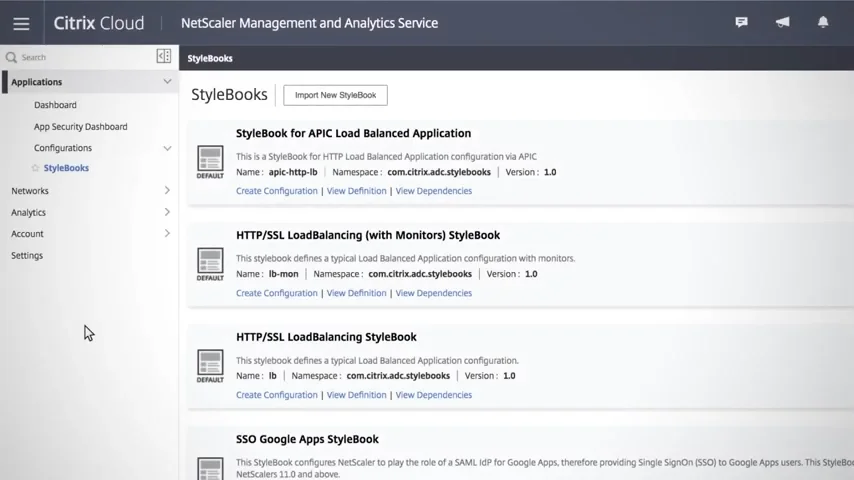854x480 pixels.
Task: Open the chat feedback icon in header
Action: pos(741,22)
